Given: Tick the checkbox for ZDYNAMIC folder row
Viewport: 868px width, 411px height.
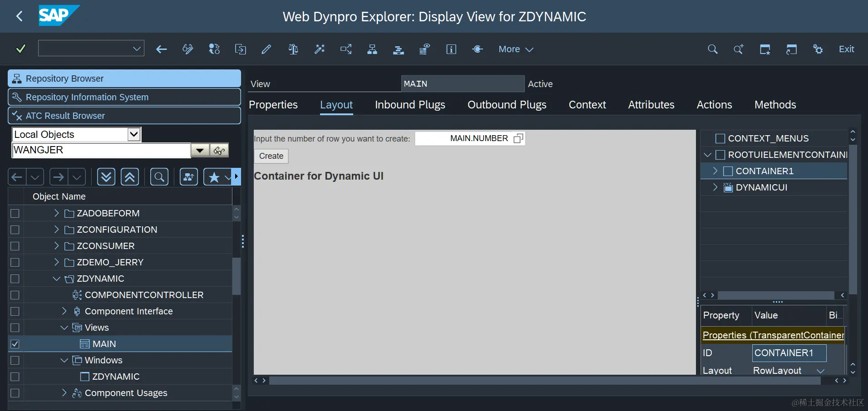Looking at the screenshot, I should click(15, 279).
